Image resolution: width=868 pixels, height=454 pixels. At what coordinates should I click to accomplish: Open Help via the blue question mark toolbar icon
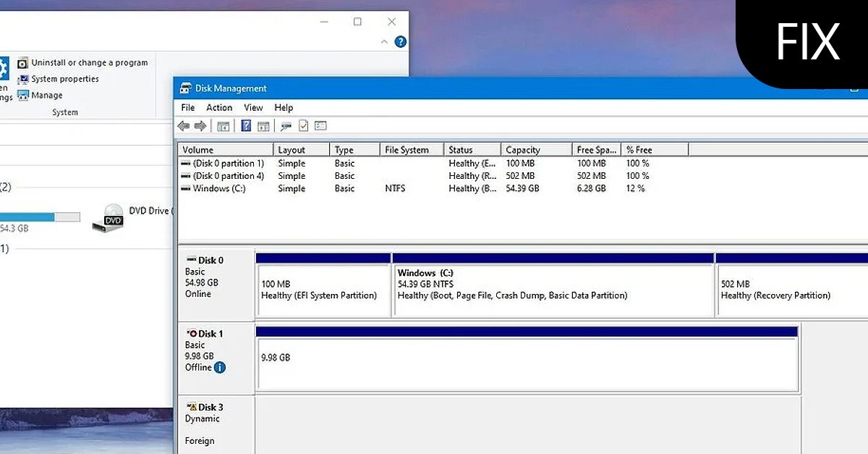245,125
